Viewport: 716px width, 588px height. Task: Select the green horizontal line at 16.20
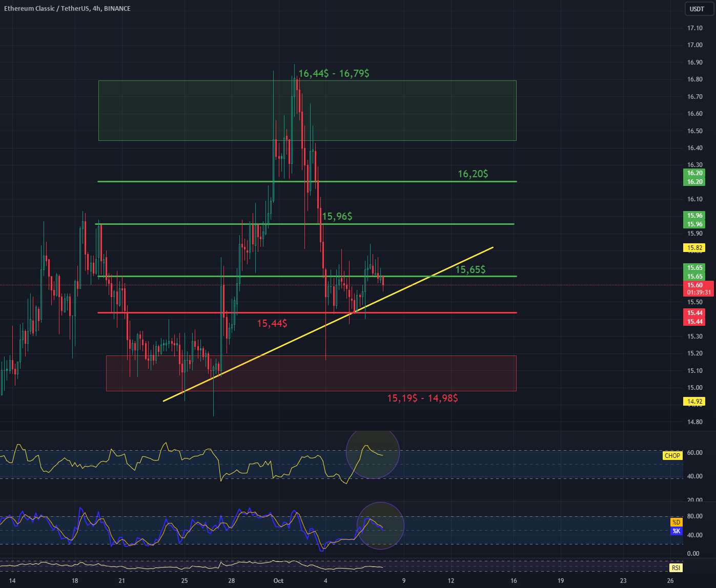307,181
